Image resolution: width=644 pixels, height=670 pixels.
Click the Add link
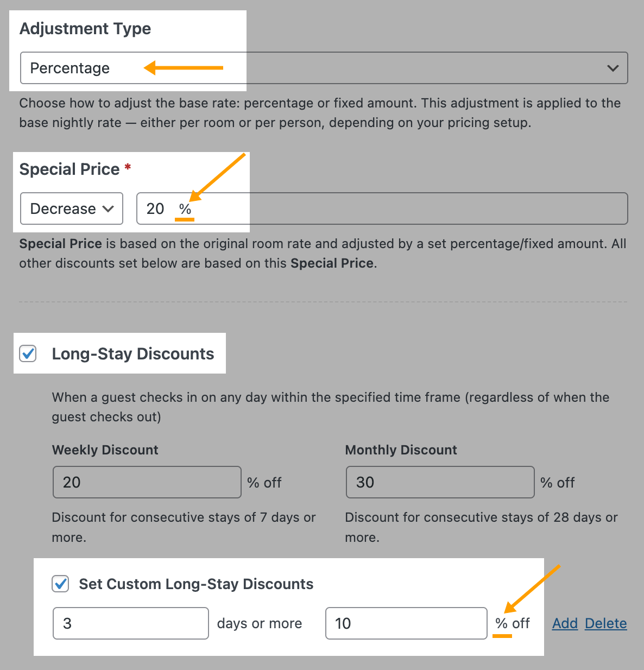click(565, 623)
